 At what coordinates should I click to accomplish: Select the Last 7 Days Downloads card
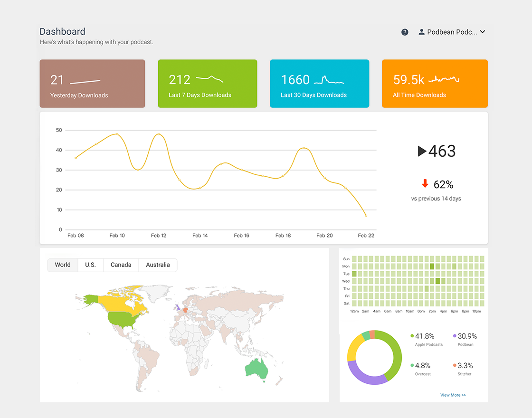coord(207,84)
